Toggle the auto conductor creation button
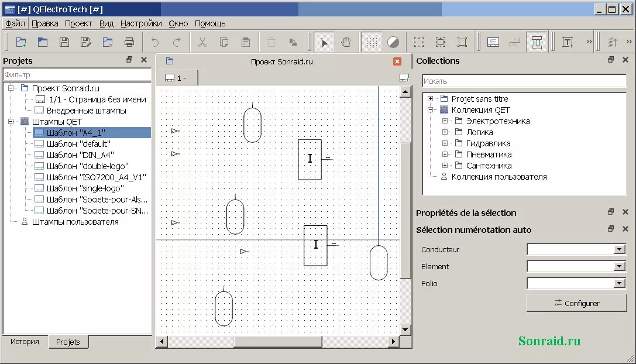 [x=537, y=42]
